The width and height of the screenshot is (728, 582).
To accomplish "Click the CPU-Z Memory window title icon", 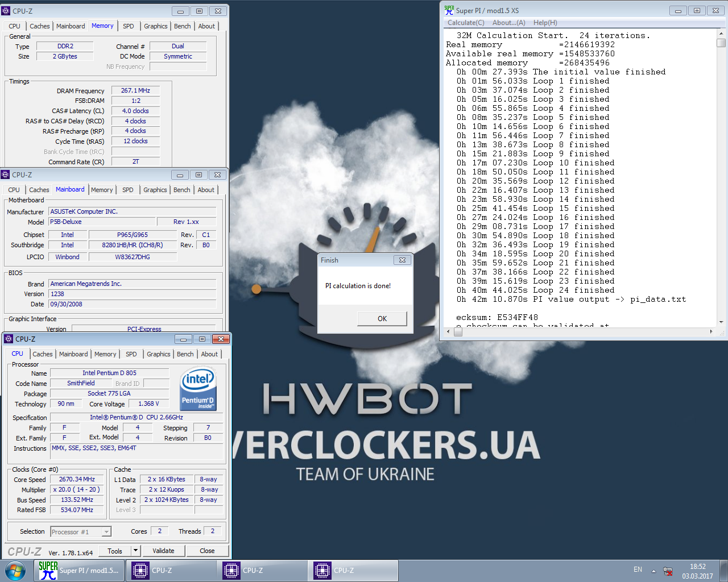I will click(x=6, y=11).
